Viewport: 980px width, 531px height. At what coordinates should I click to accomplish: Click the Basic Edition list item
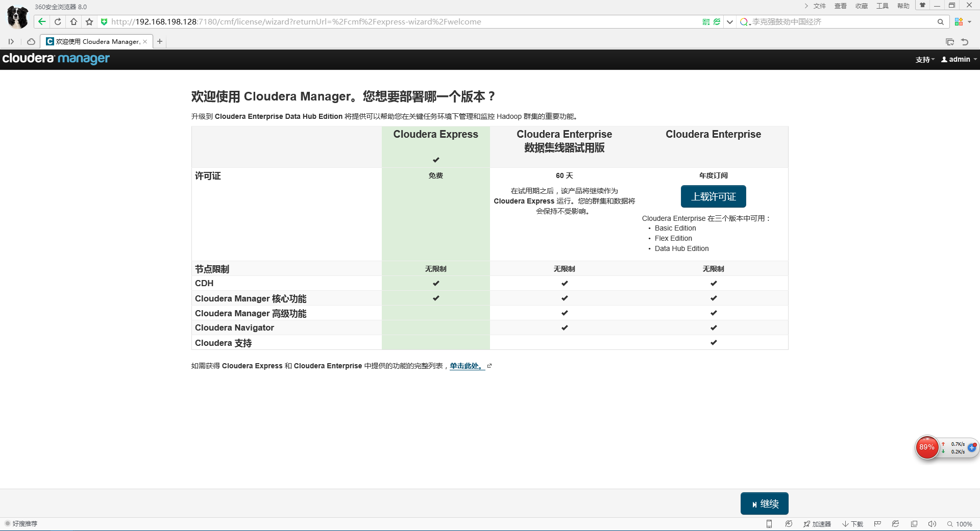point(675,228)
